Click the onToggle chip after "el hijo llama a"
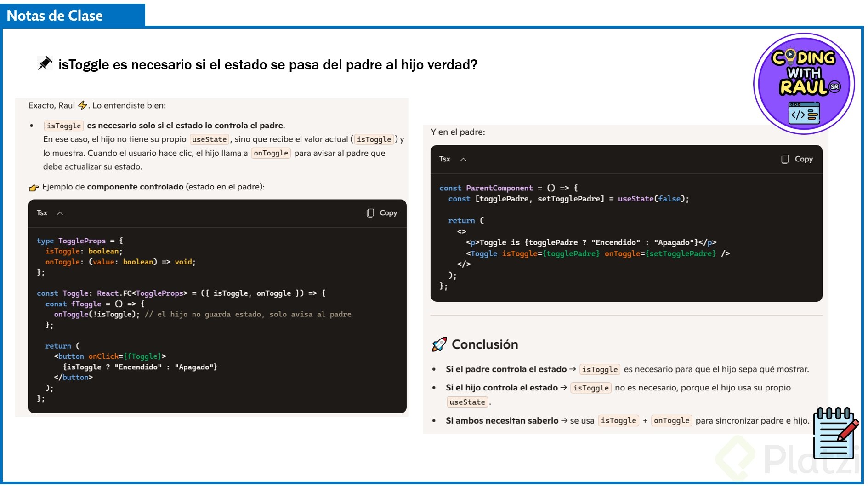Viewport: 868px width, 488px height. 271,153
